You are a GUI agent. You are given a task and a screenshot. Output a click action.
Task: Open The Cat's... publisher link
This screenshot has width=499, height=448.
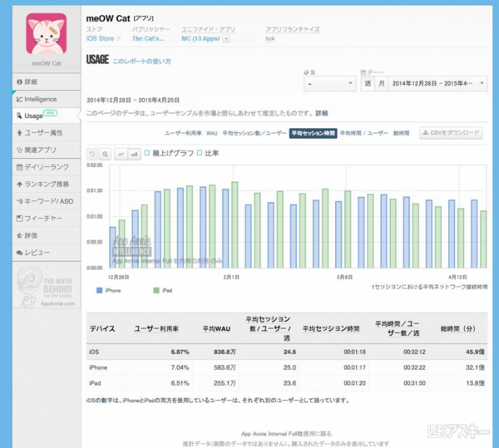click(x=148, y=38)
